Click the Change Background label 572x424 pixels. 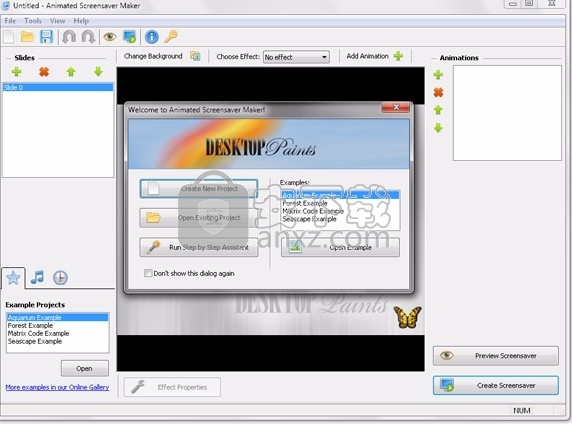[153, 56]
